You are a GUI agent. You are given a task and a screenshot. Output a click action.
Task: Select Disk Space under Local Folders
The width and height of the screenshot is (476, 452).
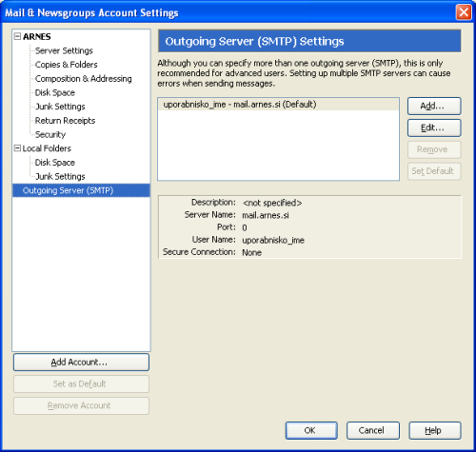[55, 162]
